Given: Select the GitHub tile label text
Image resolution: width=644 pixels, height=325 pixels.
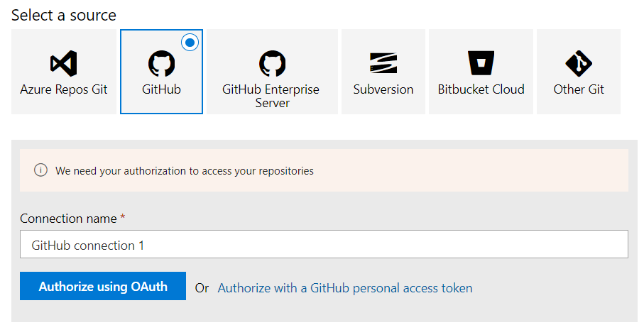Looking at the screenshot, I should [161, 89].
